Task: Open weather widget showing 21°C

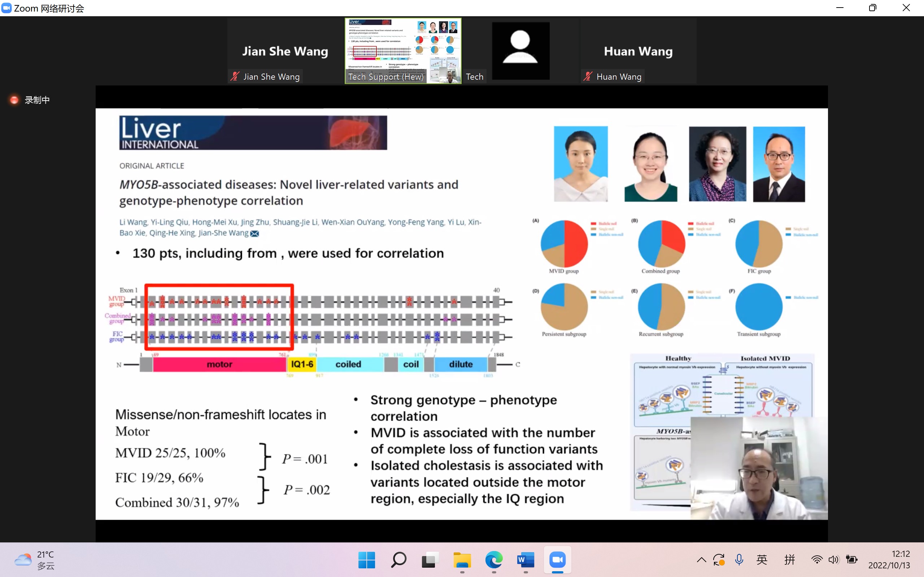Action: [35, 560]
